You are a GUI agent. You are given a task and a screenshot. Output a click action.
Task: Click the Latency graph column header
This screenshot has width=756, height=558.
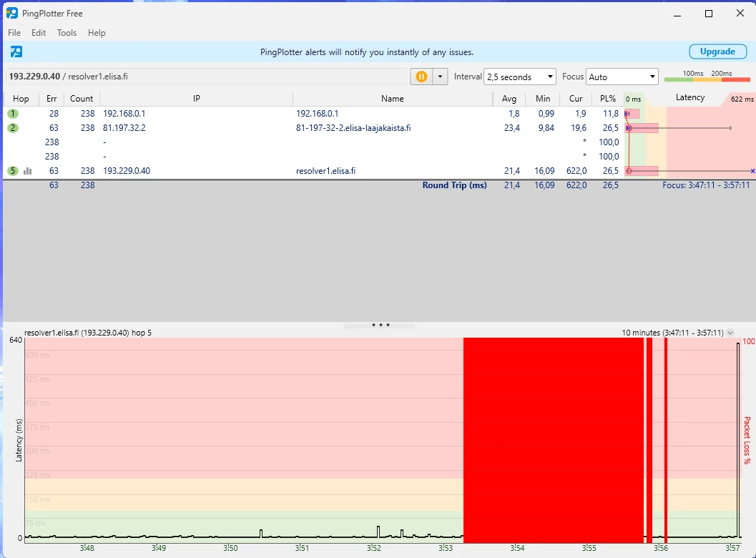[x=690, y=97]
